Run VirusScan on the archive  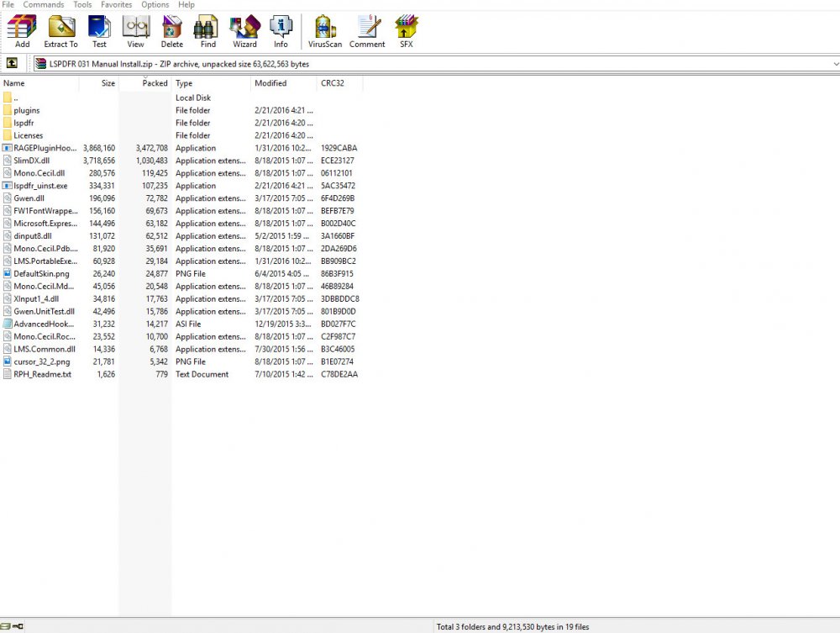point(324,31)
